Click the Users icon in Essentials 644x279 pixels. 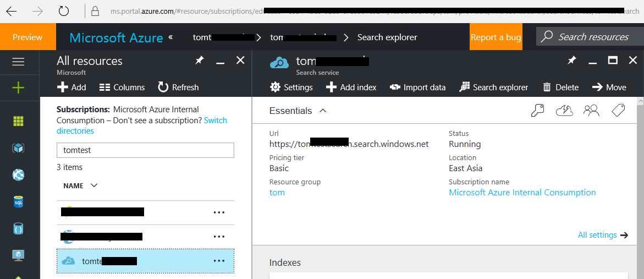[591, 111]
